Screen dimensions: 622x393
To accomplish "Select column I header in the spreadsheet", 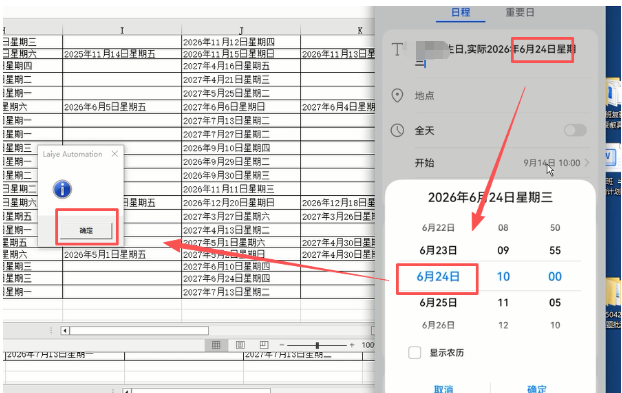I will click(x=122, y=30).
